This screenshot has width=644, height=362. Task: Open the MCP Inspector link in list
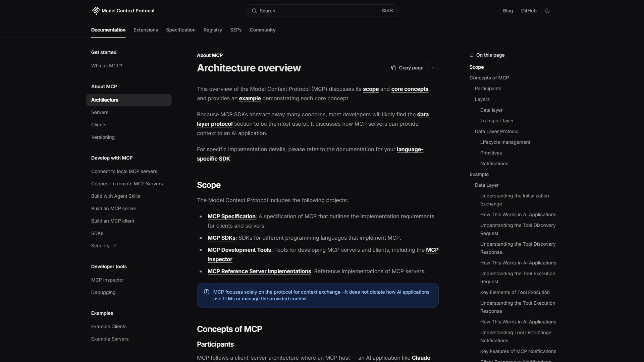point(220,259)
